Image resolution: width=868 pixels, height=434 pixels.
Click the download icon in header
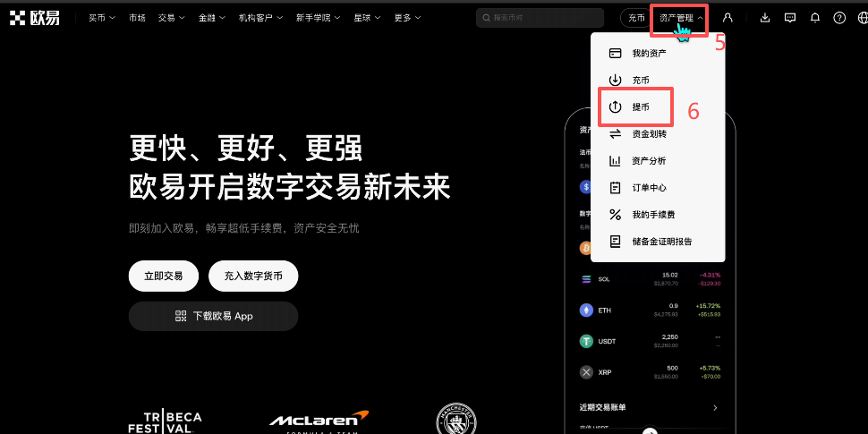pos(765,18)
